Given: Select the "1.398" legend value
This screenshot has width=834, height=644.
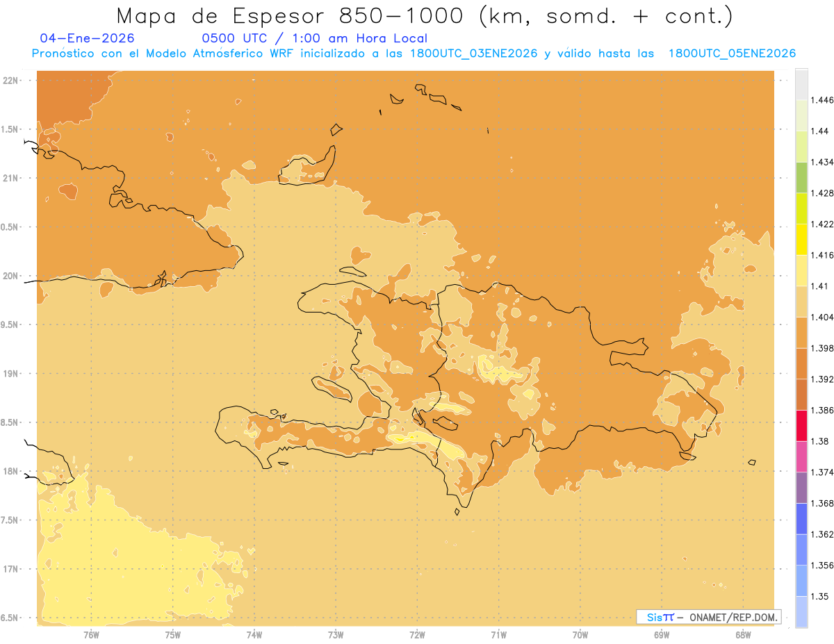Looking at the screenshot, I should [822, 348].
